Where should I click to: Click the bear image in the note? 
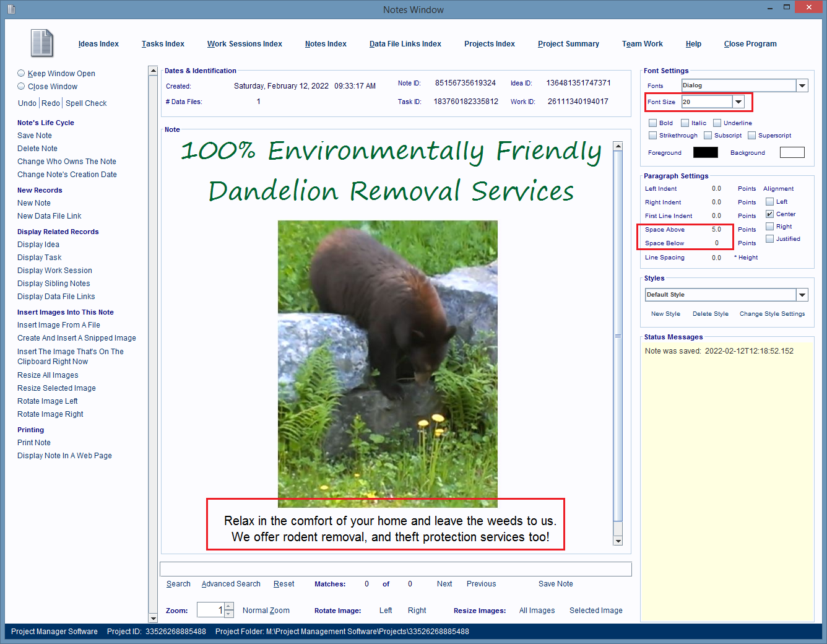pyautogui.click(x=388, y=364)
